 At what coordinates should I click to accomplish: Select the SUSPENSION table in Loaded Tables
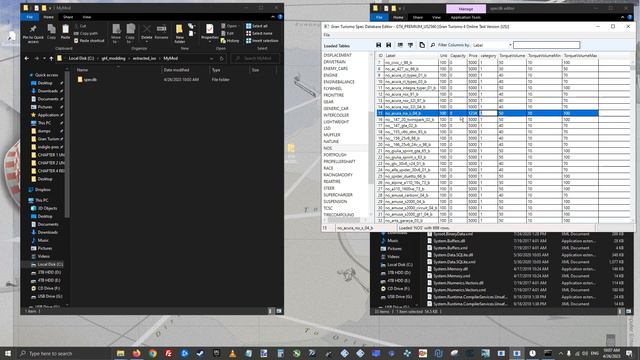click(335, 201)
